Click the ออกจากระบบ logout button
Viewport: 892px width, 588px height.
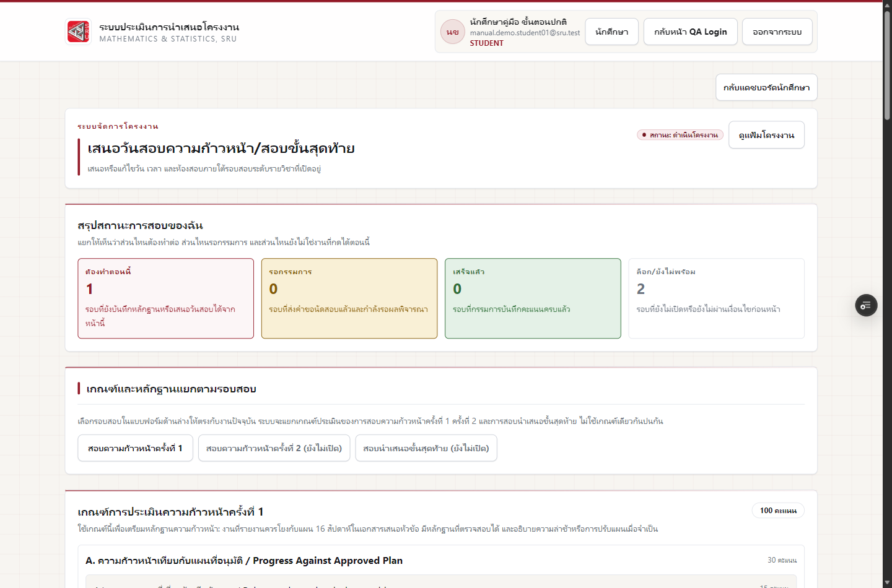pyautogui.click(x=777, y=32)
